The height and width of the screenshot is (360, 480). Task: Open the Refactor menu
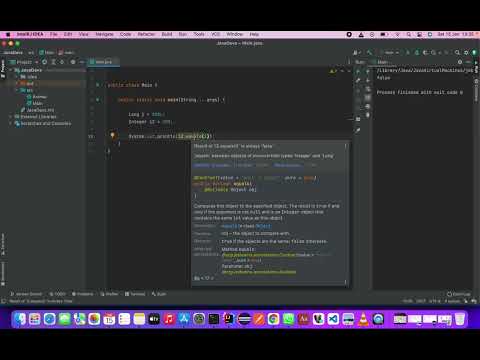pyautogui.click(x=146, y=34)
